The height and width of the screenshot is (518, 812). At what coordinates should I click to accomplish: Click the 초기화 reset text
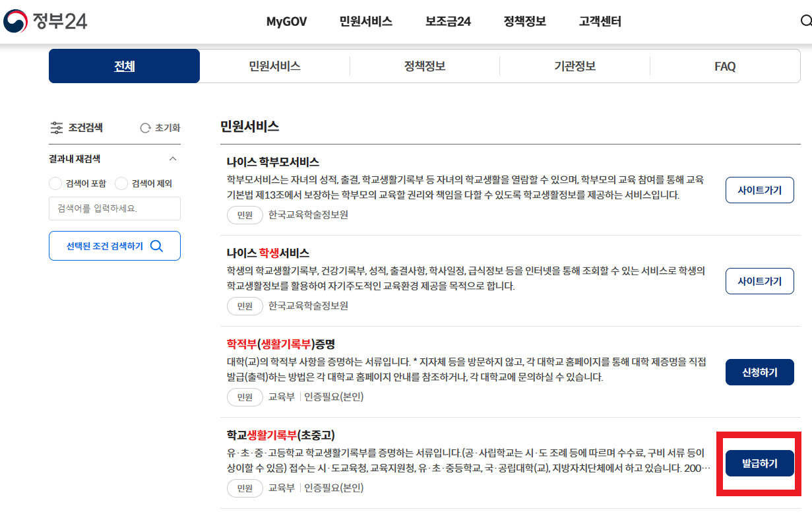(168, 128)
